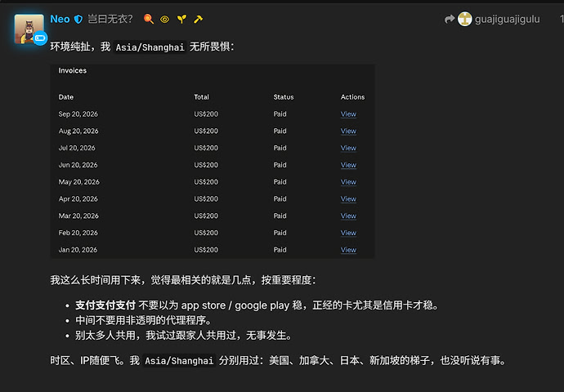View the Mar 20, 2026 invoice
Viewport: 564px width, 392px height.
click(348, 216)
